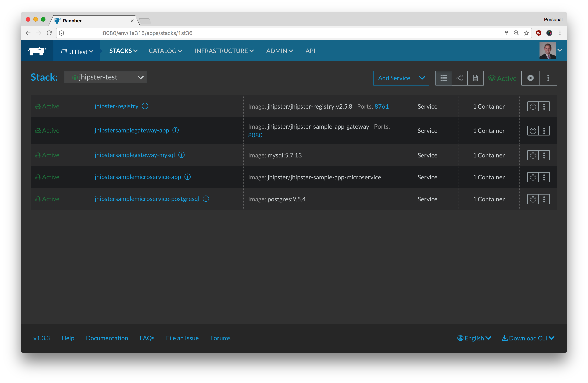
Task: Open the STACKS menu
Action: 123,51
